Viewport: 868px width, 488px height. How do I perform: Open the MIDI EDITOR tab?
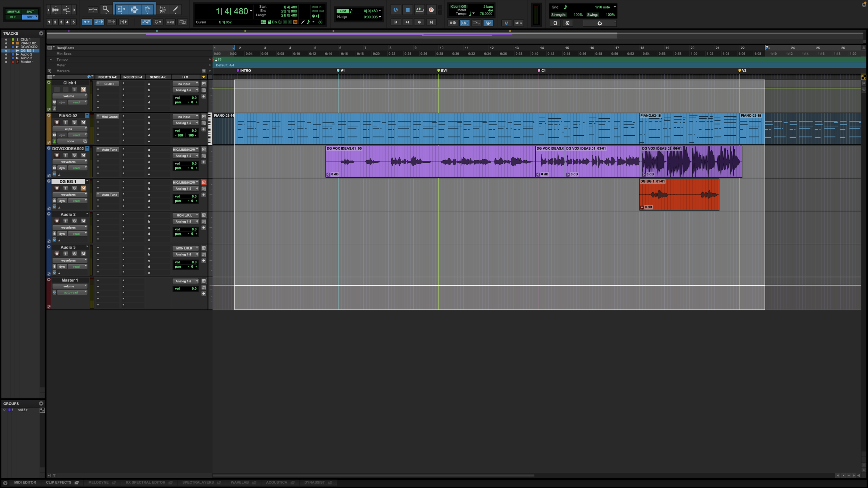coord(25,482)
